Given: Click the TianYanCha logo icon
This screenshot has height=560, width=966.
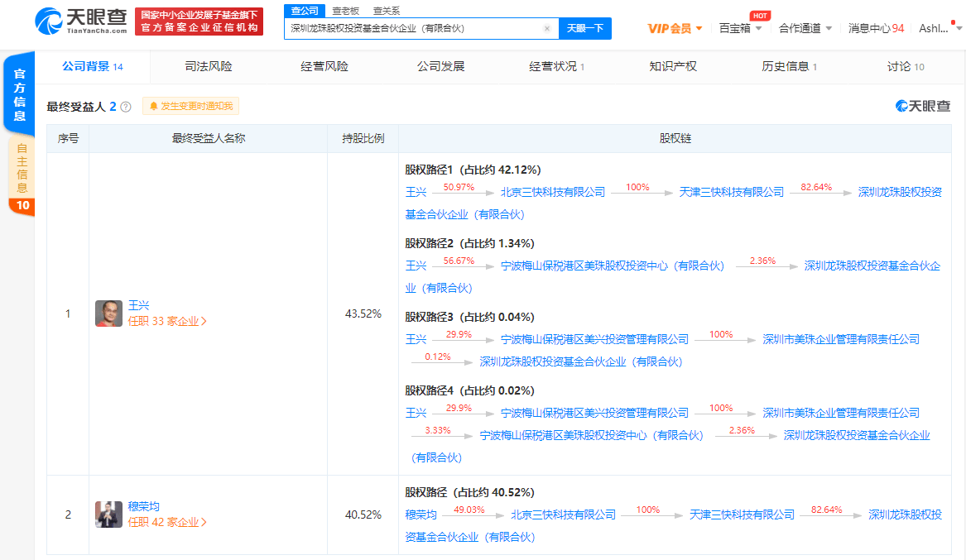Looking at the screenshot, I should [x=48, y=22].
